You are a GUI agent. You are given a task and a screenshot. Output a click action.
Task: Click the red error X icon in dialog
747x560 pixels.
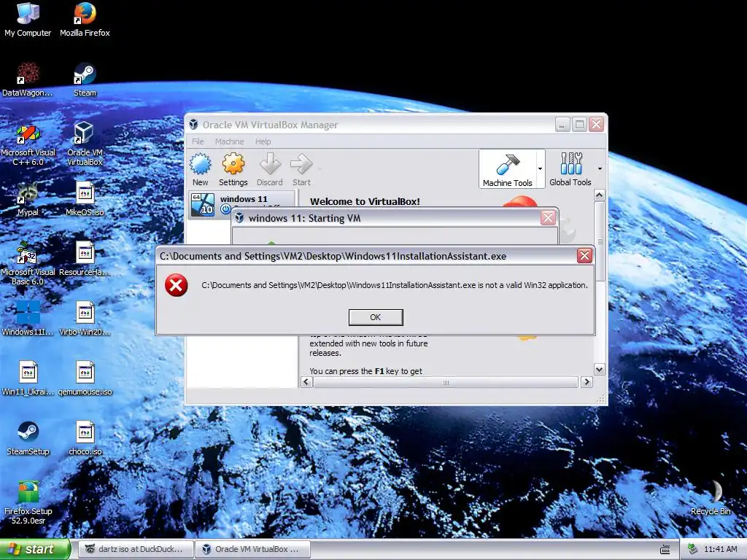177,285
